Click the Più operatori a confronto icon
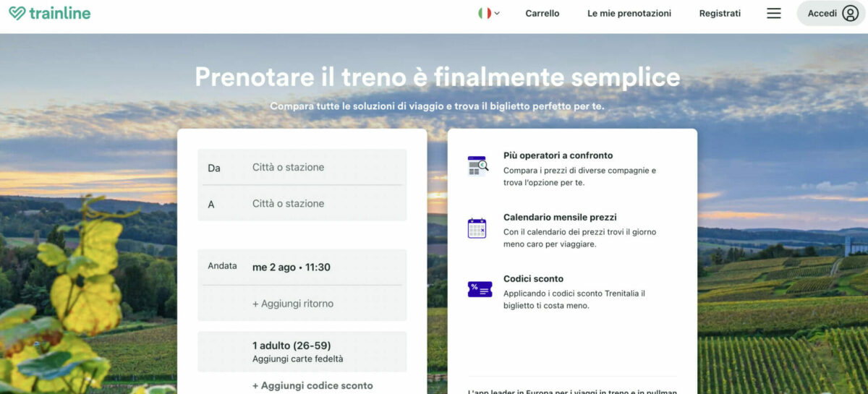868x394 pixels. tap(477, 166)
